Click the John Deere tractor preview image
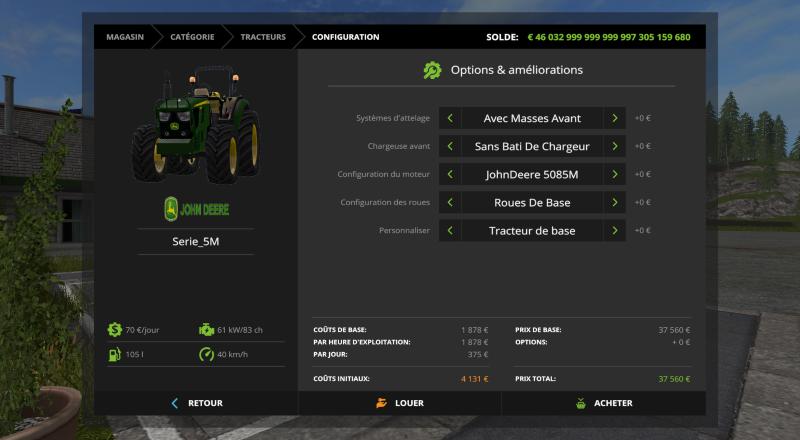The image size is (800, 440). 196,125
